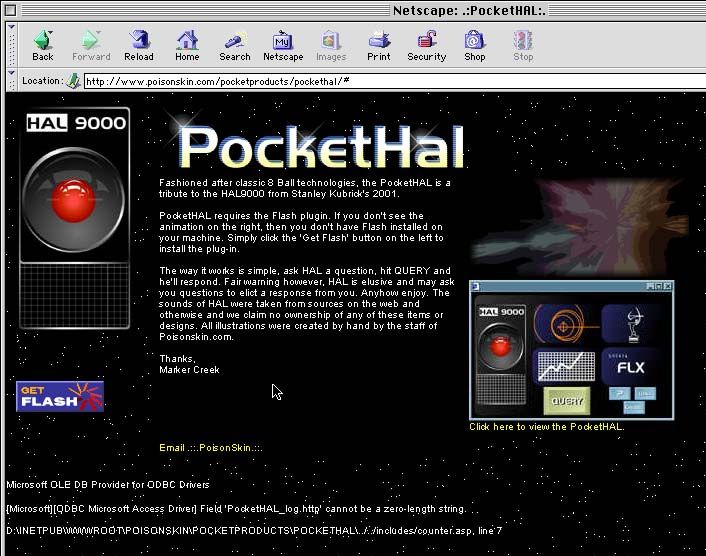Click the 'Thanks,' text line
Screen dimensions: 706x556
[177, 359]
